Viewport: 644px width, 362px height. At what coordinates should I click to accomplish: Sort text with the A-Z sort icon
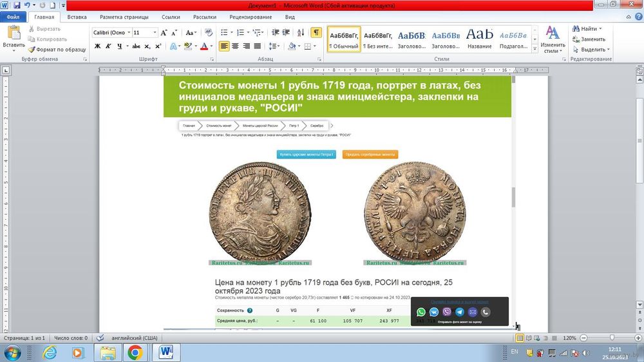[301, 32]
